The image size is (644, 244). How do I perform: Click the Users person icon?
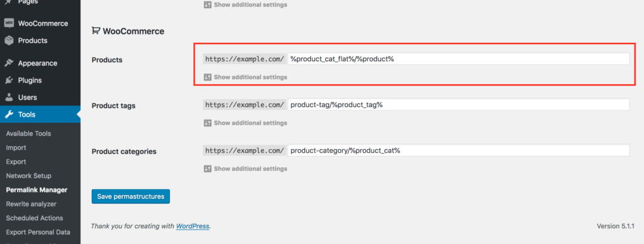[x=9, y=97]
